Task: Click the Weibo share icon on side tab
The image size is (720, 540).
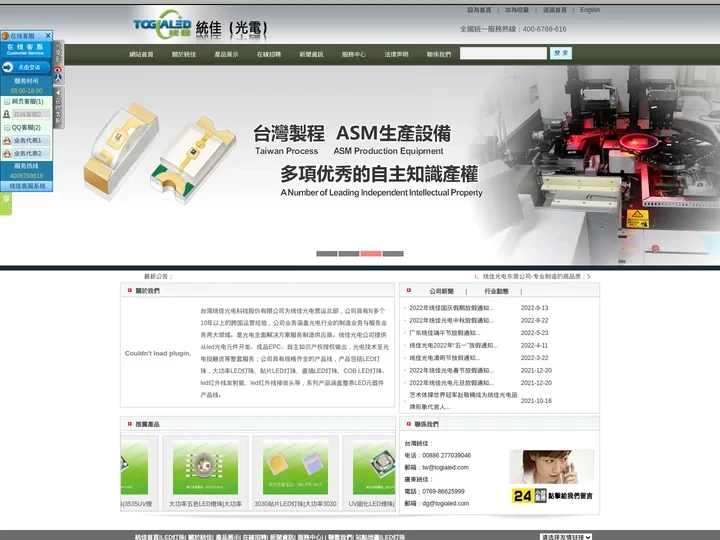Action: (x=58, y=69)
